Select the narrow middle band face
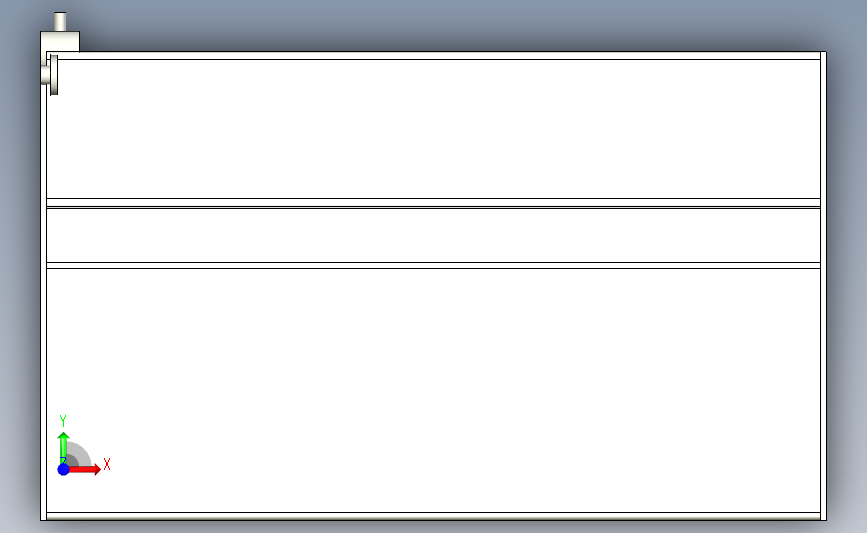The width and height of the screenshot is (867, 533). click(434, 236)
